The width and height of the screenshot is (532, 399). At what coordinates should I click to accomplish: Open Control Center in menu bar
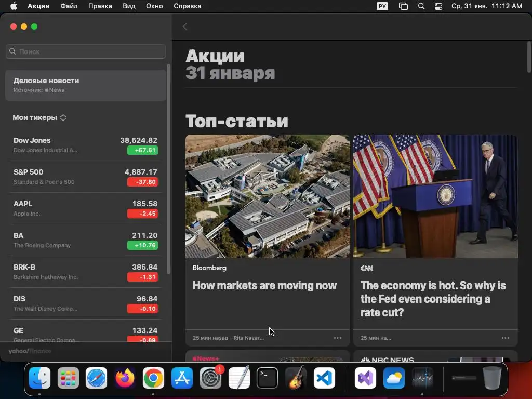(438, 6)
